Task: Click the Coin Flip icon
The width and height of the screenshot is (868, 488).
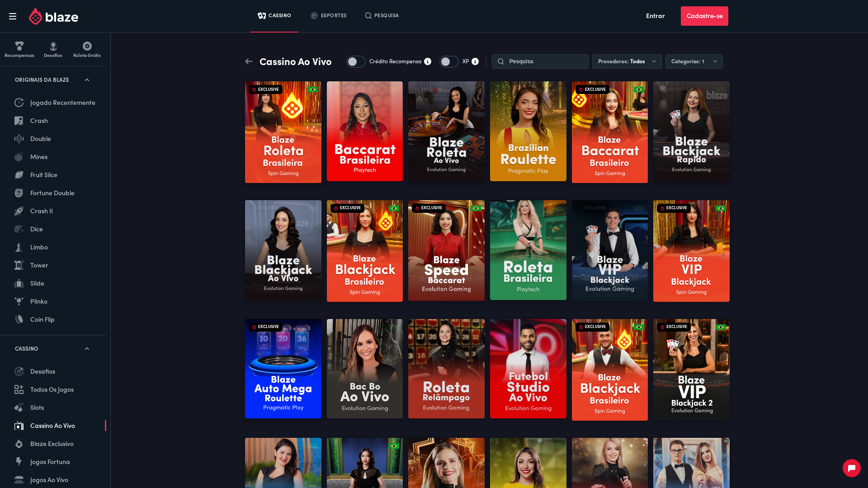Action: [x=19, y=319]
